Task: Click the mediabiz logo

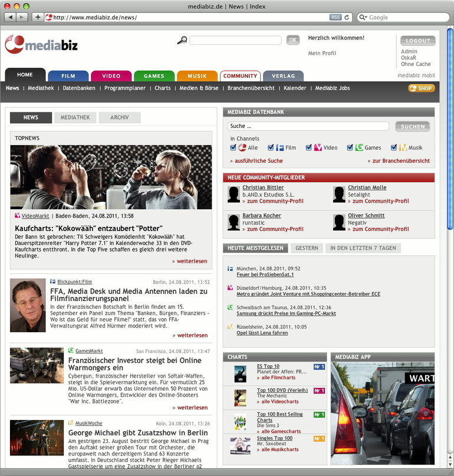Action: (x=41, y=45)
